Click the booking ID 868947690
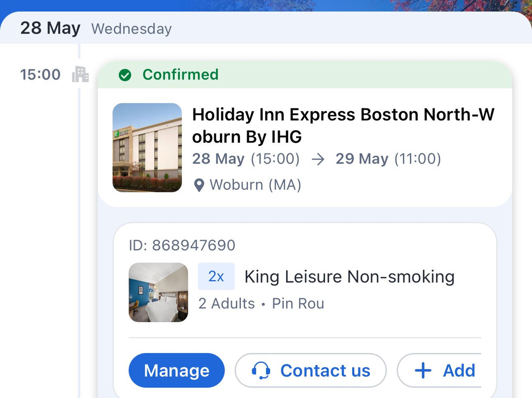Viewport: 532px width, 398px height. 182,245
